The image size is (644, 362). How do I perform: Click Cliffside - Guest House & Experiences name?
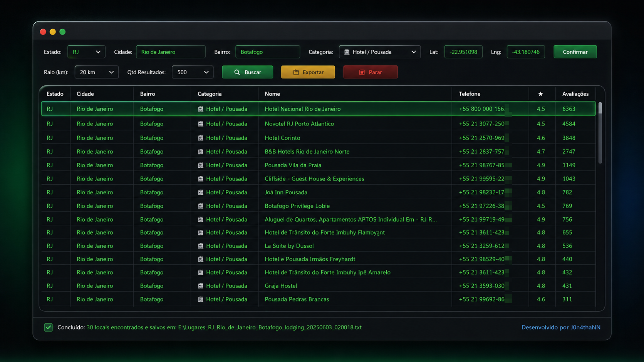coord(314,179)
